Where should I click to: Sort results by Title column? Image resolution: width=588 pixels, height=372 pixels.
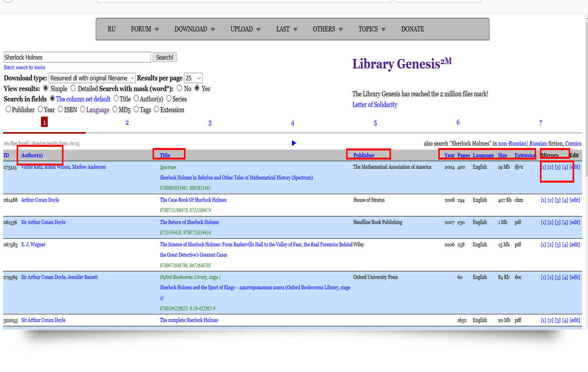coord(165,155)
